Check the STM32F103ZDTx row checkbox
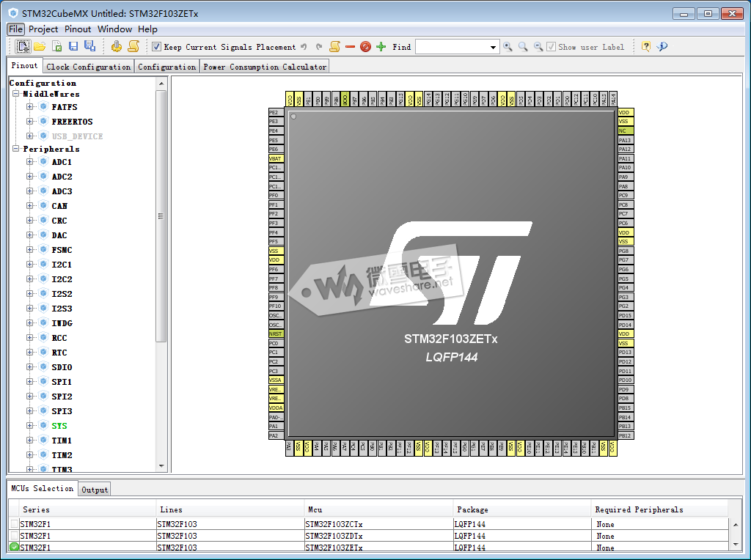The image size is (751, 560). pyautogui.click(x=15, y=536)
